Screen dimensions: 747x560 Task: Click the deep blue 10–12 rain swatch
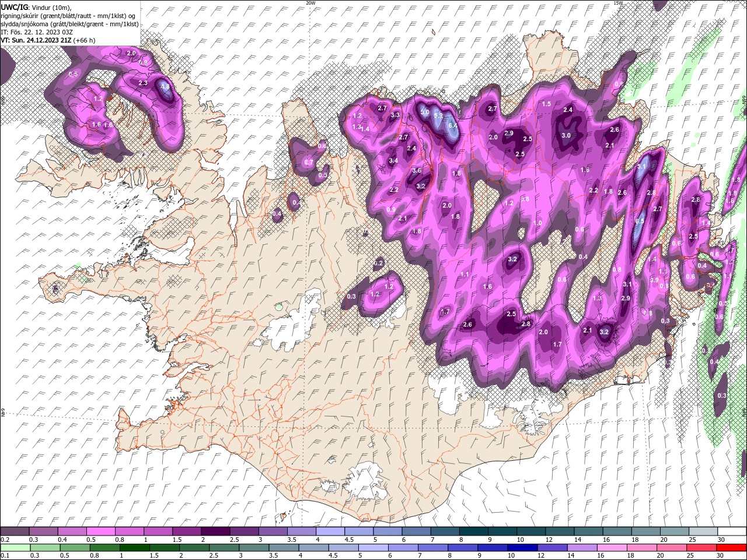pyautogui.click(x=523, y=547)
